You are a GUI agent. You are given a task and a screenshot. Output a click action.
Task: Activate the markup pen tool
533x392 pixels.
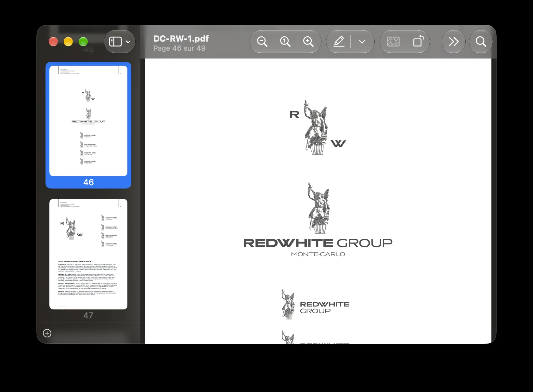339,42
